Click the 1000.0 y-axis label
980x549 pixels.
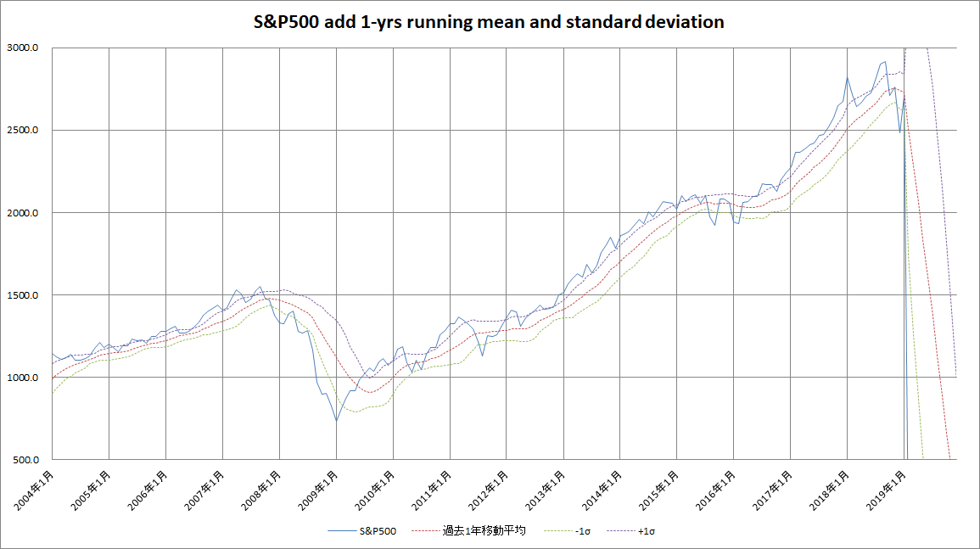23,377
